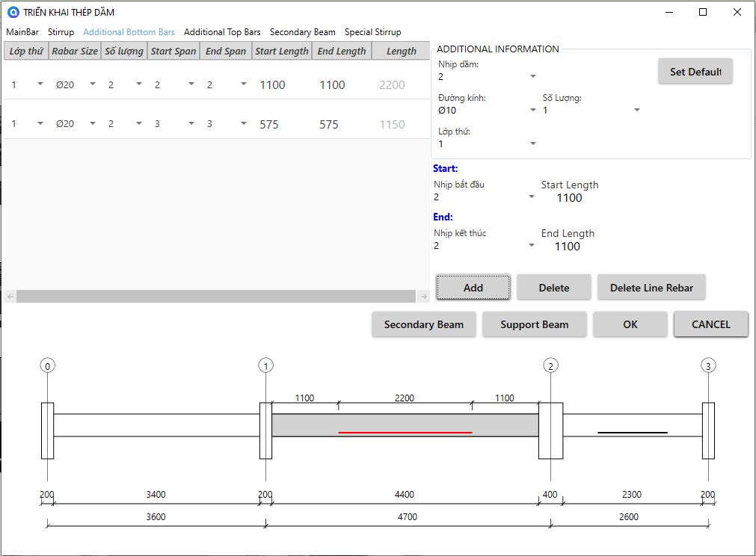The height and width of the screenshot is (556, 756).
Task: Expand the Số lượng dropdown in the 2200 length row
Action: 139,84
